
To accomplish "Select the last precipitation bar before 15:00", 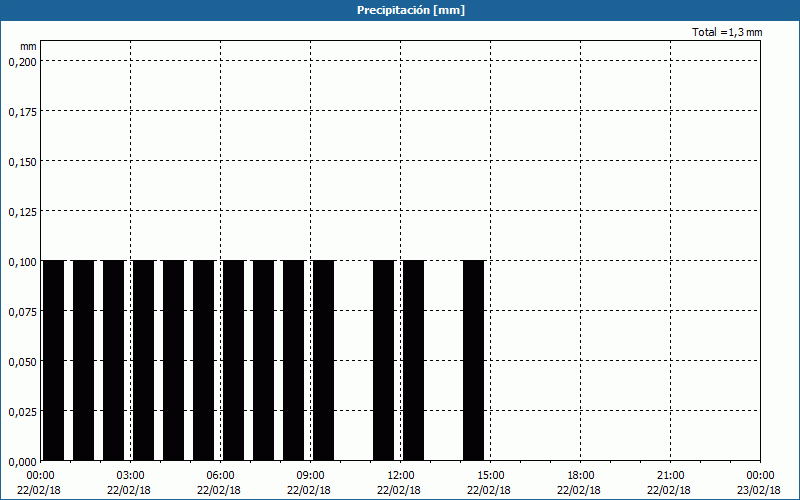I will pyautogui.click(x=473, y=360).
